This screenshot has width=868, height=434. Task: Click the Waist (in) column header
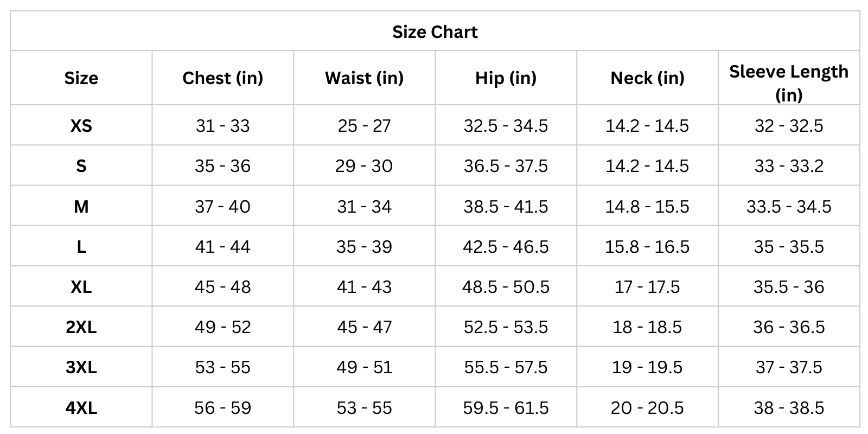coord(364,78)
